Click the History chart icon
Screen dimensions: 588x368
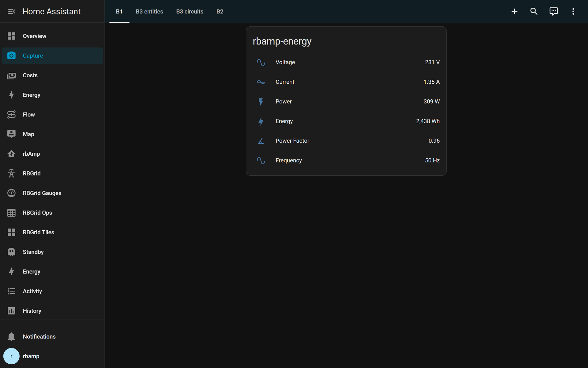pos(11,311)
